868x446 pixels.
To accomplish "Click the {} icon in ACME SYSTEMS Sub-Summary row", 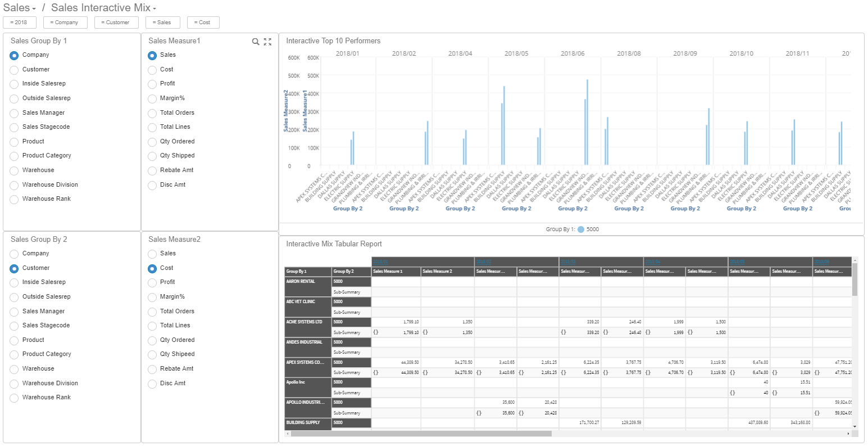I will (x=375, y=332).
